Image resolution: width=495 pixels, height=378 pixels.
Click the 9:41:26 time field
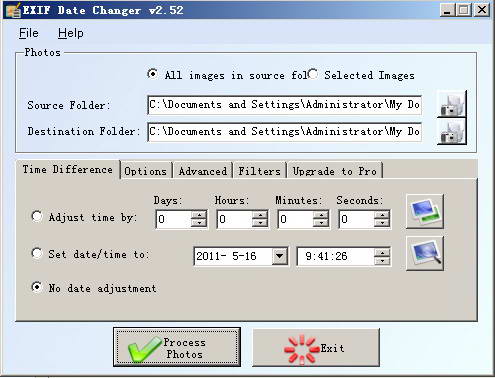click(336, 256)
